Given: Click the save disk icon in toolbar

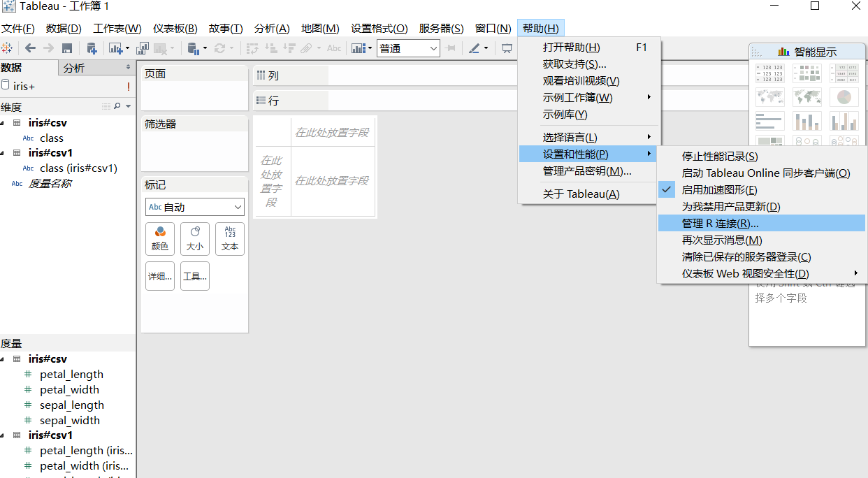Looking at the screenshot, I should [x=67, y=48].
